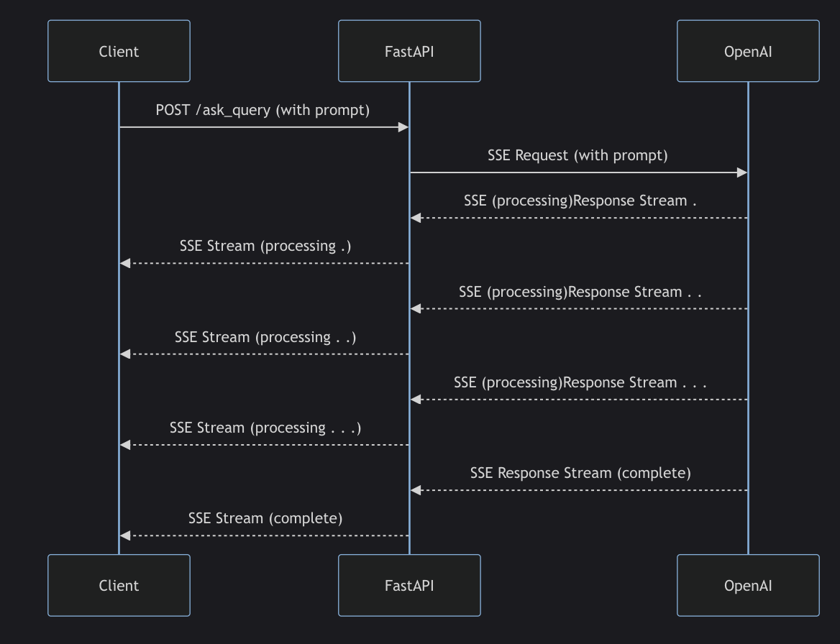This screenshot has width=840, height=644.
Task: Click 'SSE Stream (processing .)' label with one dot
Action: pos(265,247)
